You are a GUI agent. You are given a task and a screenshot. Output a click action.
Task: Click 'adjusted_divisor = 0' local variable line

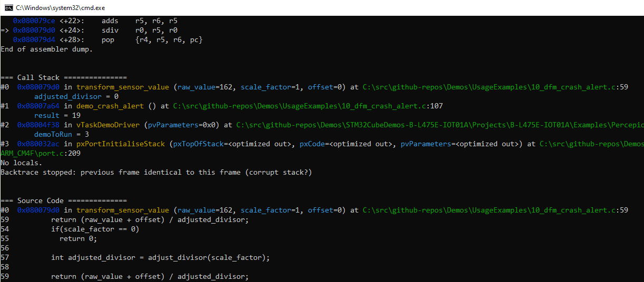point(76,96)
